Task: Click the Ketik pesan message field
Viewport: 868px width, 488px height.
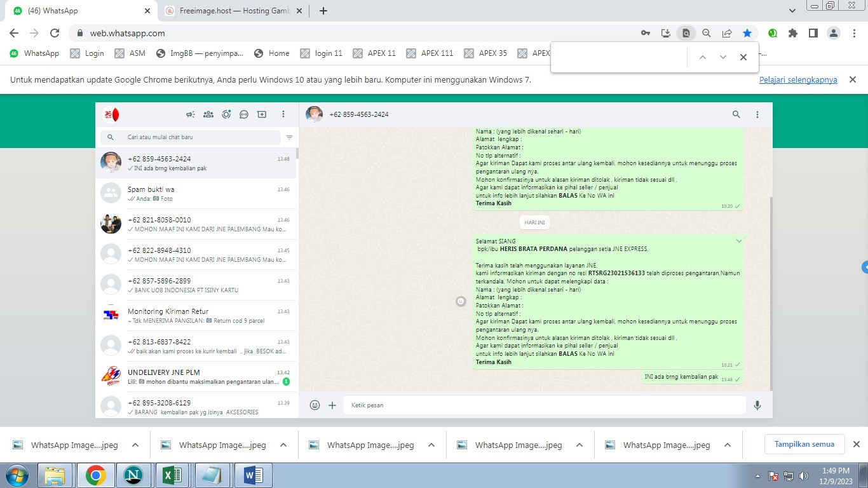Action: pyautogui.click(x=545, y=405)
